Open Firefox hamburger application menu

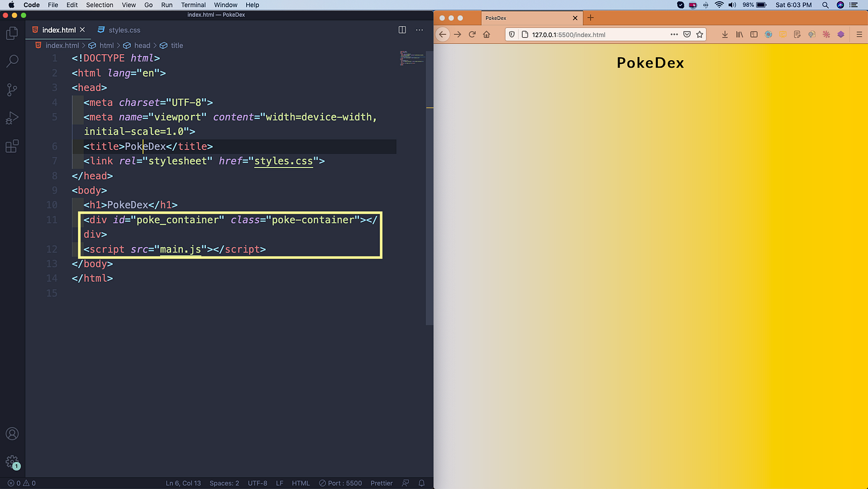859,35
